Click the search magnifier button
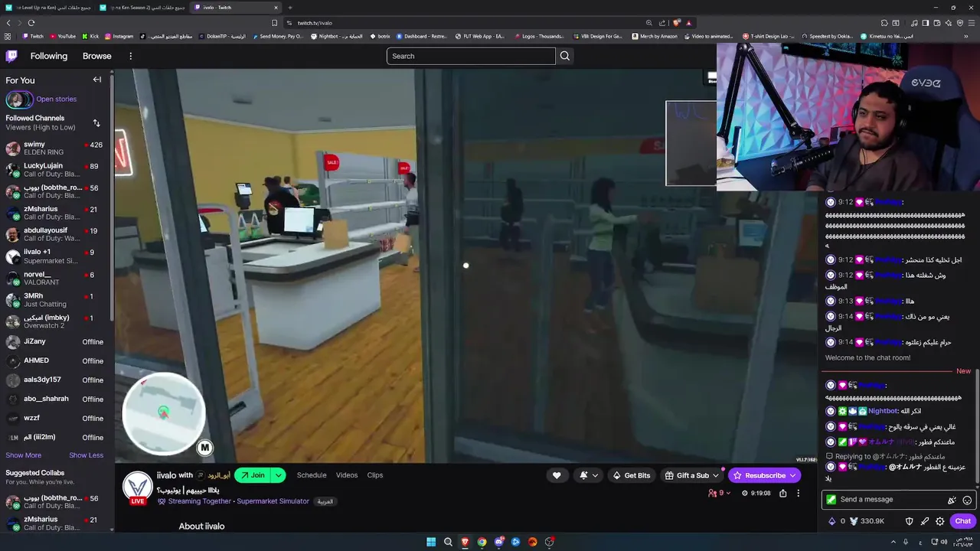 (564, 56)
